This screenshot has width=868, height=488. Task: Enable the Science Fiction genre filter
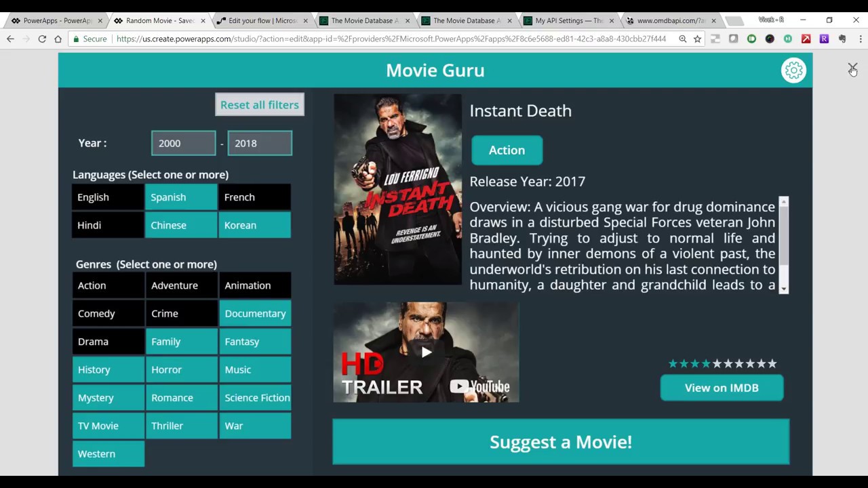255,398
